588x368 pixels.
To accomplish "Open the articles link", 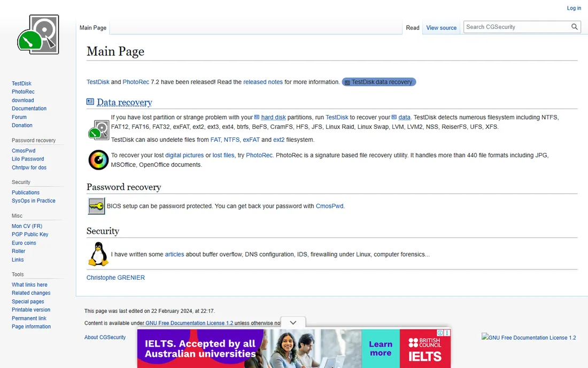I will tap(174, 254).
